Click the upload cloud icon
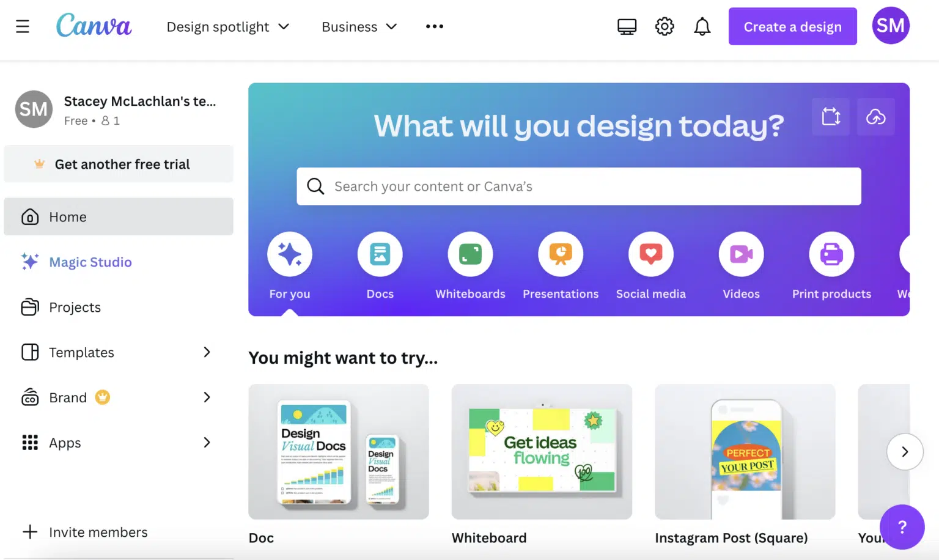The image size is (939, 560). click(875, 117)
